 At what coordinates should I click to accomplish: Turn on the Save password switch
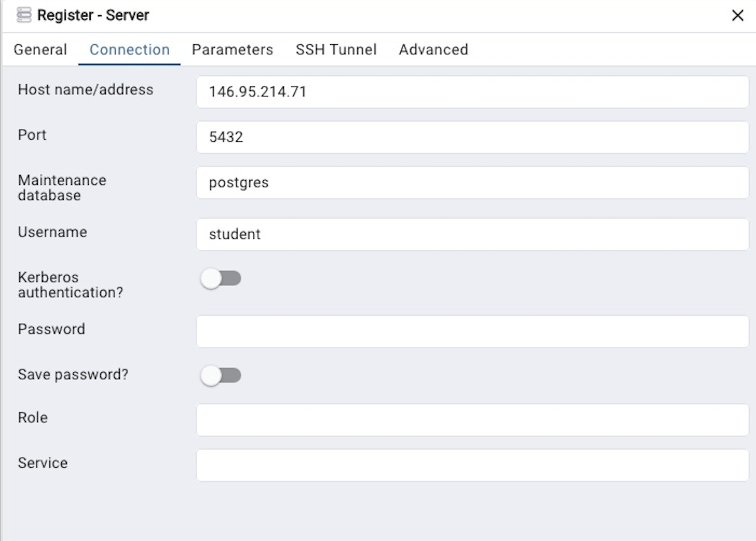tap(220, 376)
